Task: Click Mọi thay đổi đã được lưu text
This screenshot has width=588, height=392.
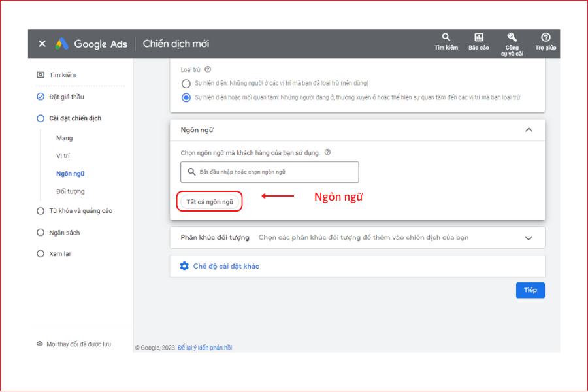Action: pos(79,344)
